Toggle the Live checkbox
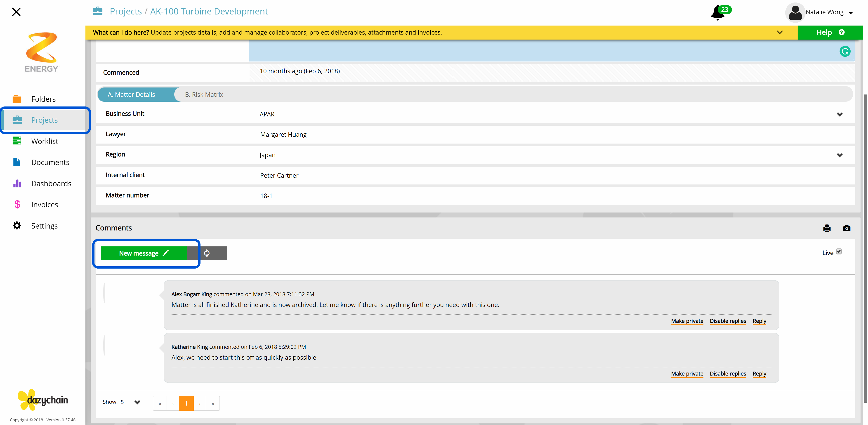This screenshot has width=868, height=425. pos(839,251)
